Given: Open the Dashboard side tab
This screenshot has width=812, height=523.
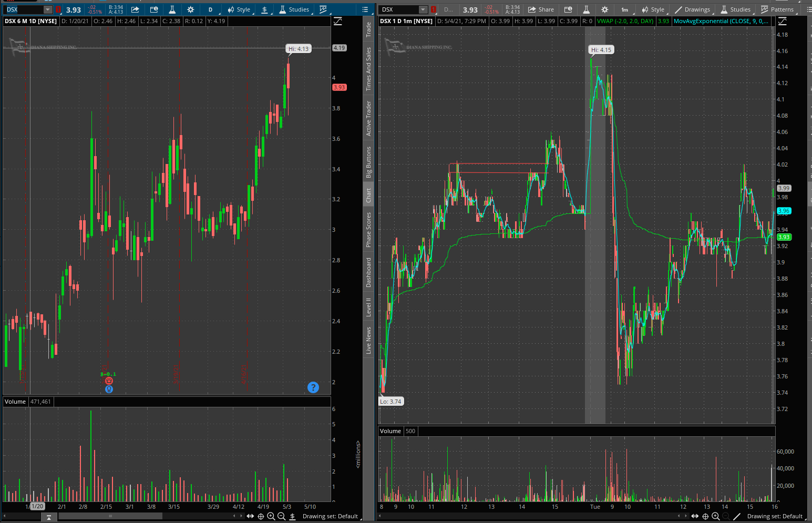Looking at the screenshot, I should tap(368, 272).
